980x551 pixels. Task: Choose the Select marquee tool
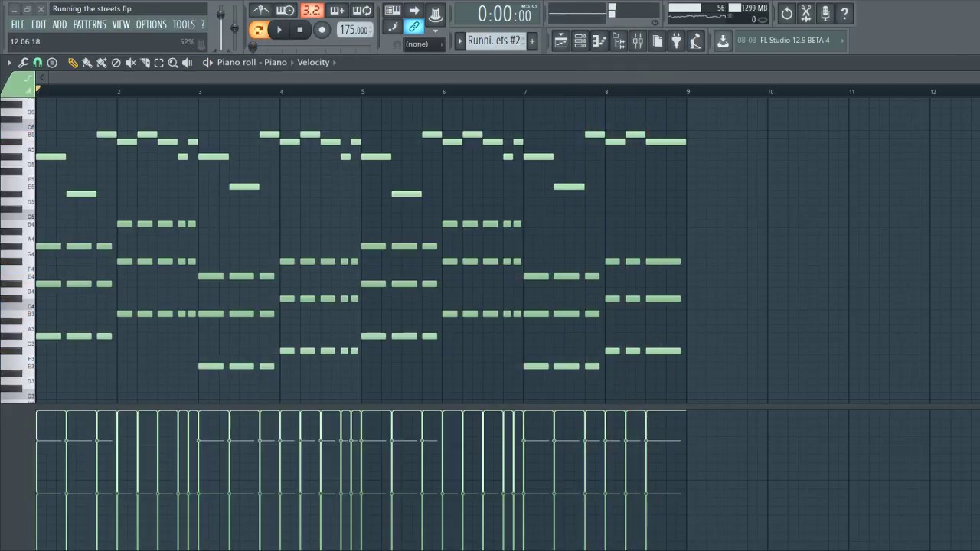click(159, 63)
